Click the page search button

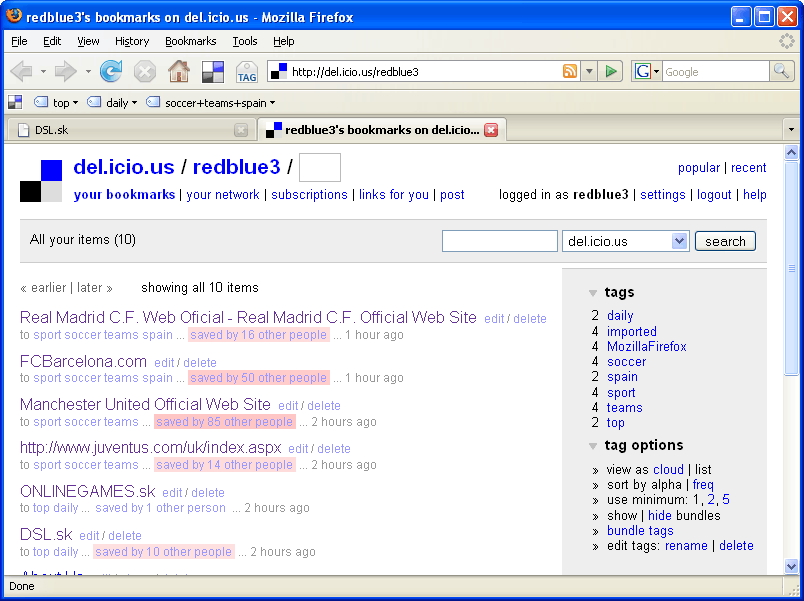(x=725, y=241)
